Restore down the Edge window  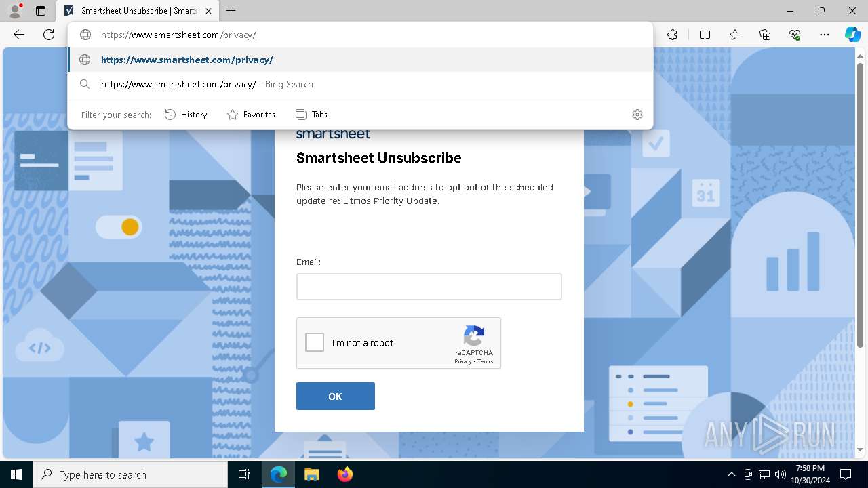pyautogui.click(x=821, y=11)
